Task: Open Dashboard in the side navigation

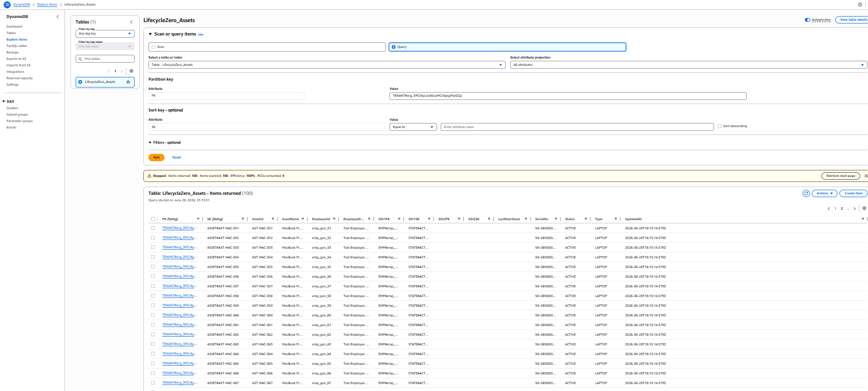Action: (x=14, y=27)
